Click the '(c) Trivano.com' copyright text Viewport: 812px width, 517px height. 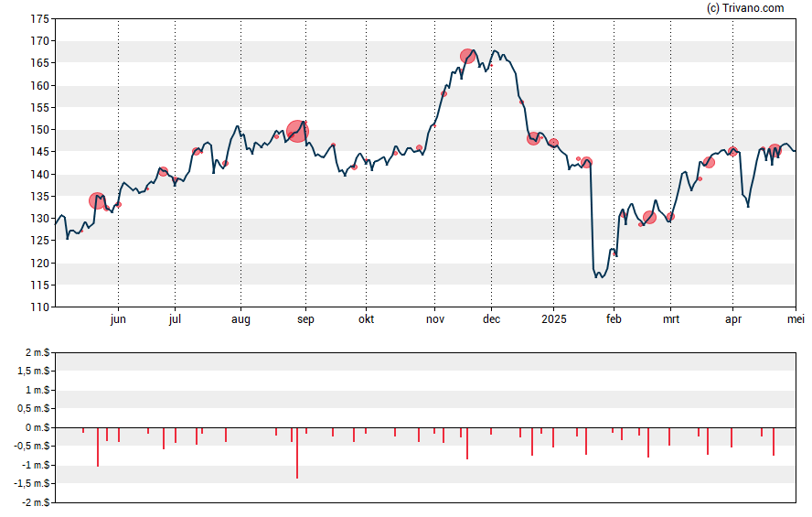(x=745, y=7)
